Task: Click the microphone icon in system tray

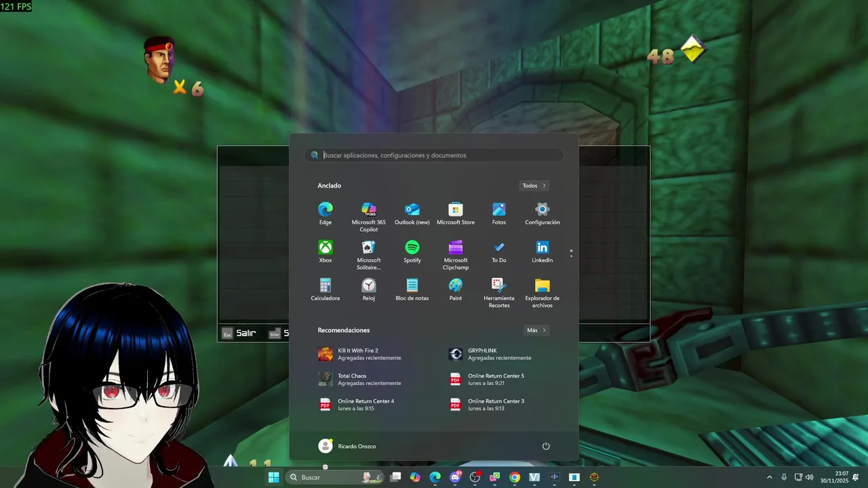Action: (784, 477)
